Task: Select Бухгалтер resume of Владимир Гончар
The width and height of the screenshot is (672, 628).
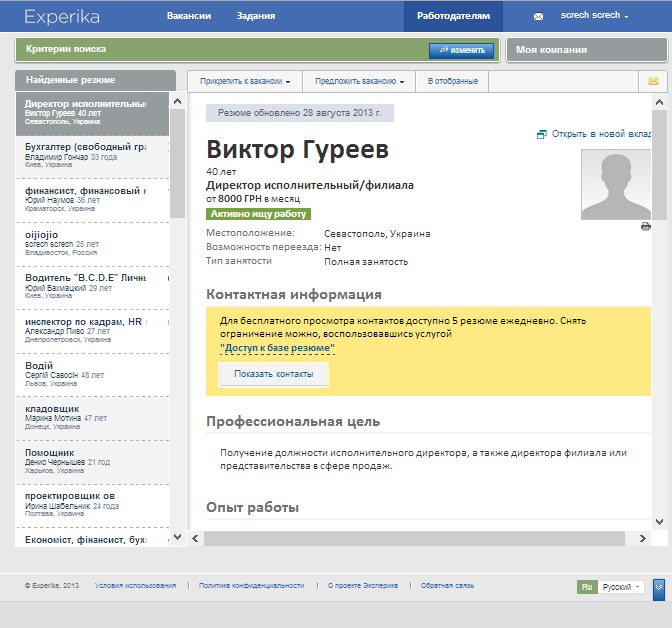Action: coord(93,157)
